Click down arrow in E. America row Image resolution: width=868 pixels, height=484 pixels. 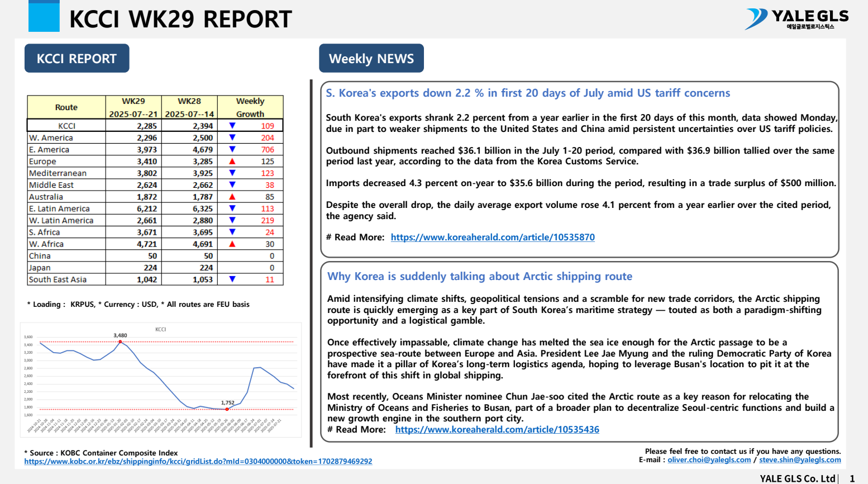(x=232, y=149)
